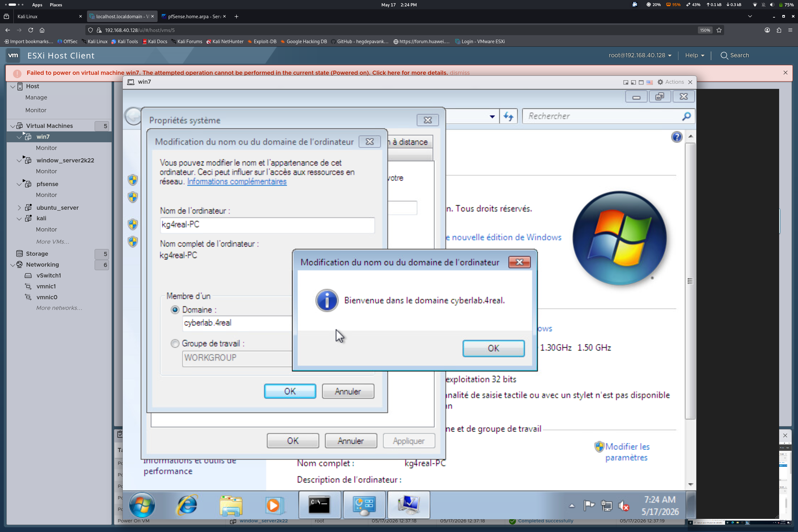Open Kali Tools bookmark
The width and height of the screenshot is (798, 532).
click(x=124, y=41)
